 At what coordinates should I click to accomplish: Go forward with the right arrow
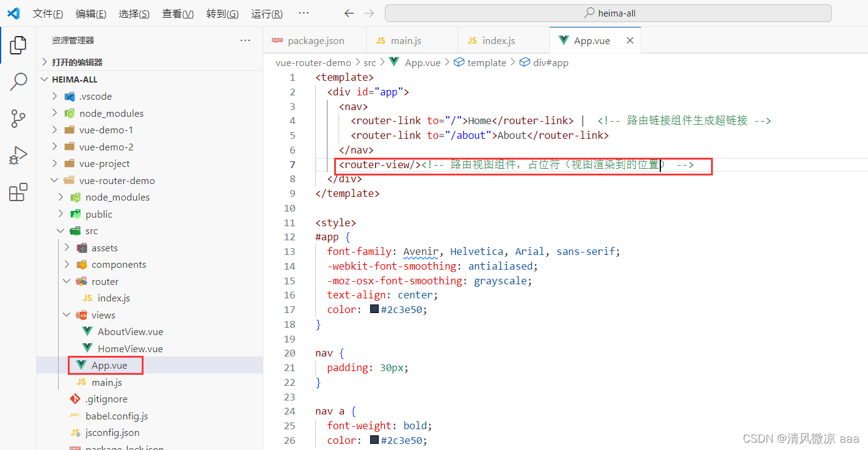[369, 13]
